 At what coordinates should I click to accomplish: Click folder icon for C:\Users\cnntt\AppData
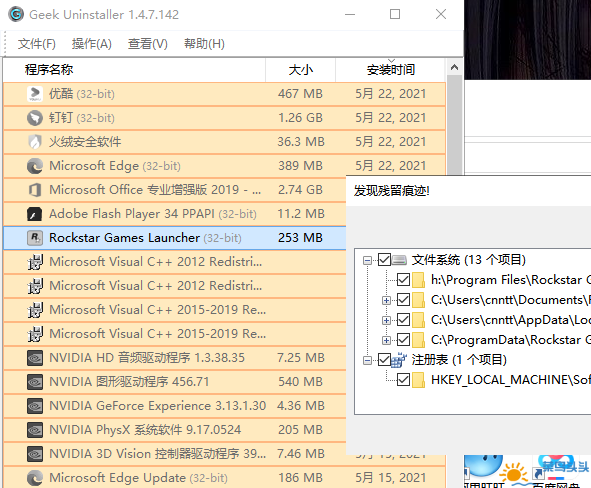[418, 320]
